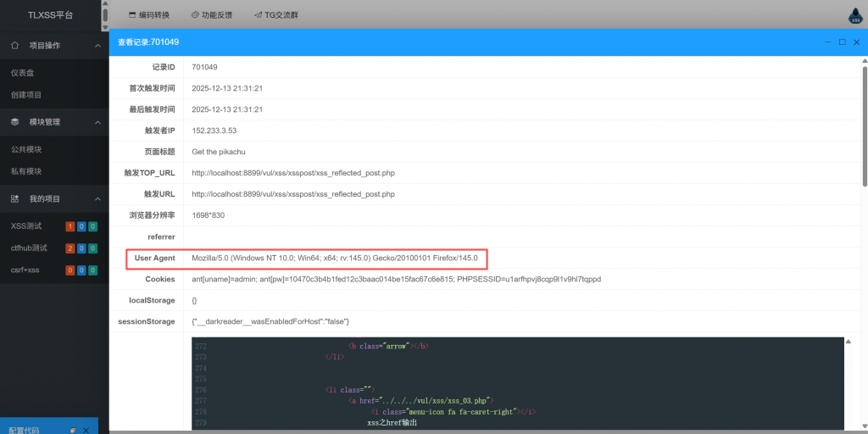Click the red badge 0 of csrf+xss

(x=70, y=270)
